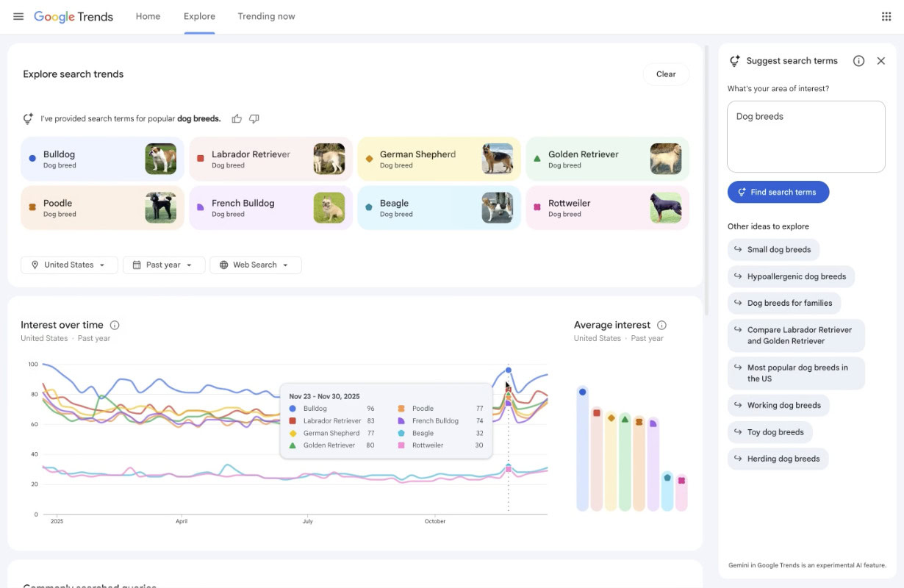This screenshot has height=588, width=904.
Task: Select the Beagle search term chip
Action: [x=439, y=208]
